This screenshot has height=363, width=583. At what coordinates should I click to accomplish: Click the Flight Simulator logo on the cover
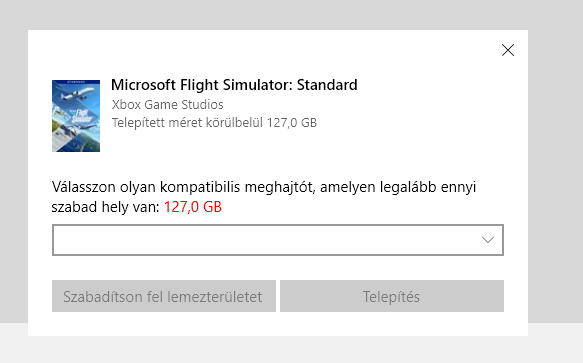[81, 116]
